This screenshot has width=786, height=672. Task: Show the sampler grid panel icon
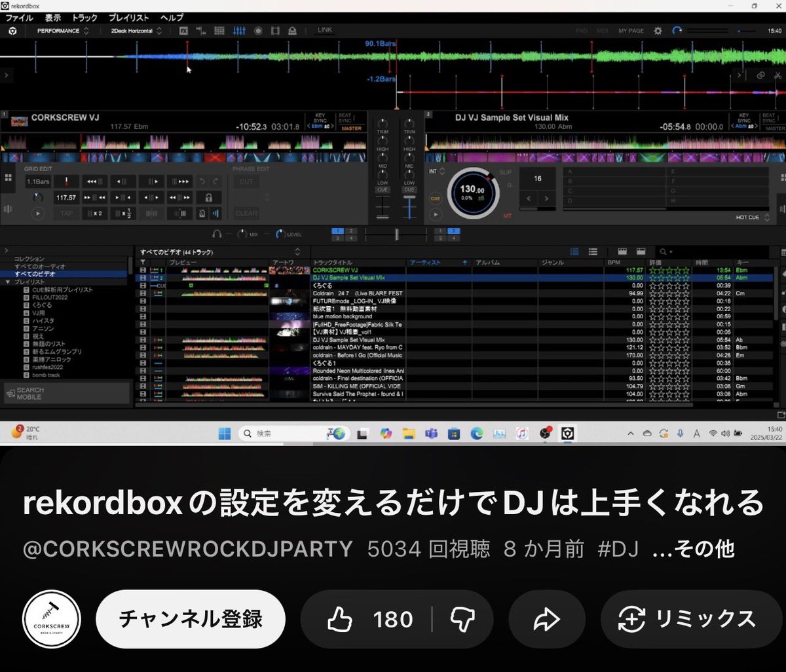coord(219,31)
